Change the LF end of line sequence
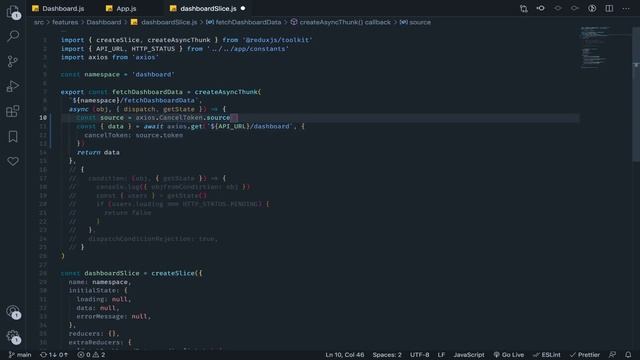 coord(441,355)
